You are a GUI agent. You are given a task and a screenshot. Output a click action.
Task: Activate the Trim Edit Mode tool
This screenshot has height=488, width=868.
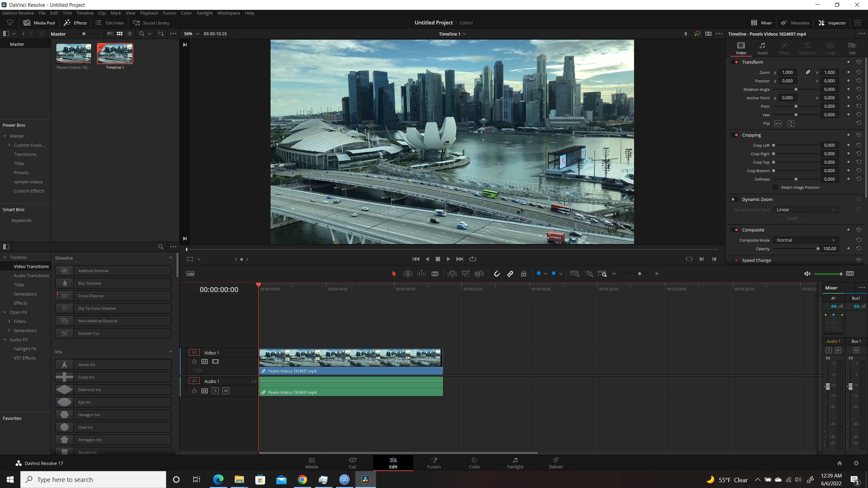click(408, 274)
